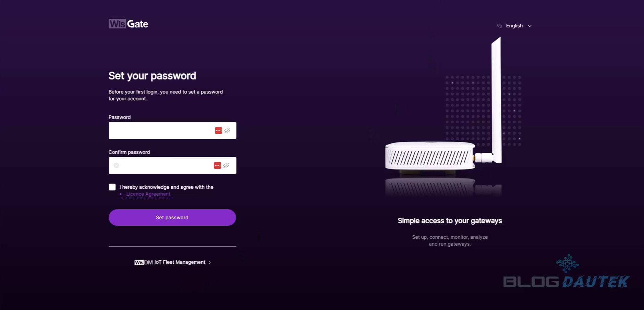Click the WisDM logo at bottom
This screenshot has width=644, height=310.
tap(144, 262)
